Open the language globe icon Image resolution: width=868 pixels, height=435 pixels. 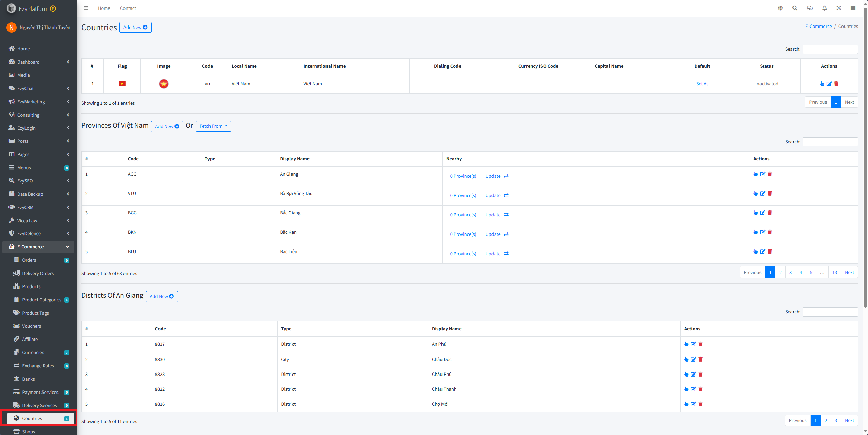pos(780,8)
